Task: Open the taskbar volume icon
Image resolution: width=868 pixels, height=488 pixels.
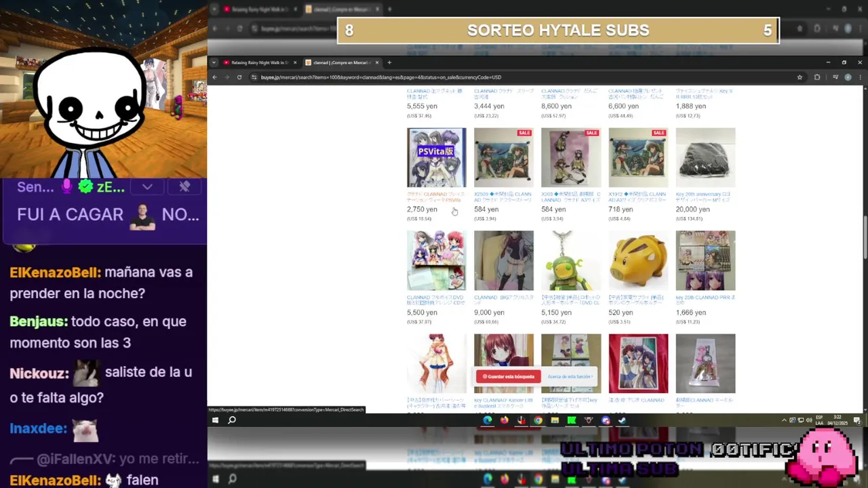Action: pos(808,420)
